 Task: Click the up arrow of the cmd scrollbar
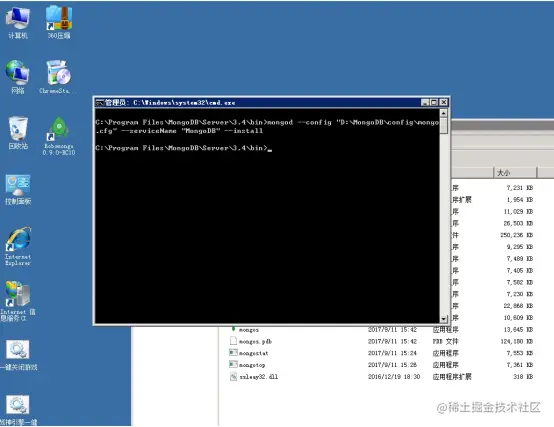click(x=444, y=113)
